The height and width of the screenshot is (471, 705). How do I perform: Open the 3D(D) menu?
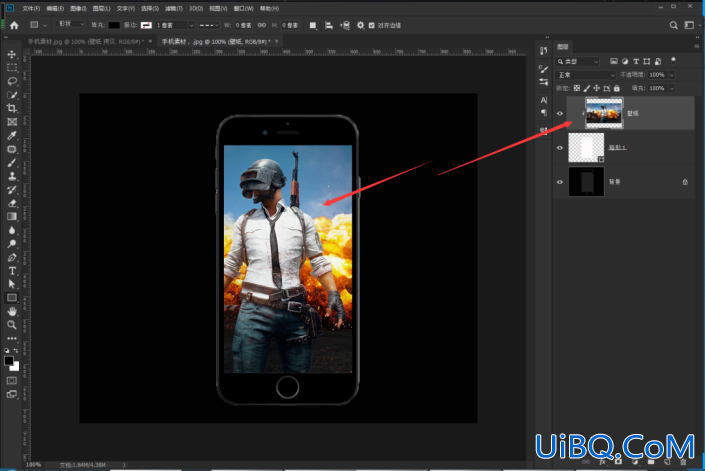tap(196, 9)
